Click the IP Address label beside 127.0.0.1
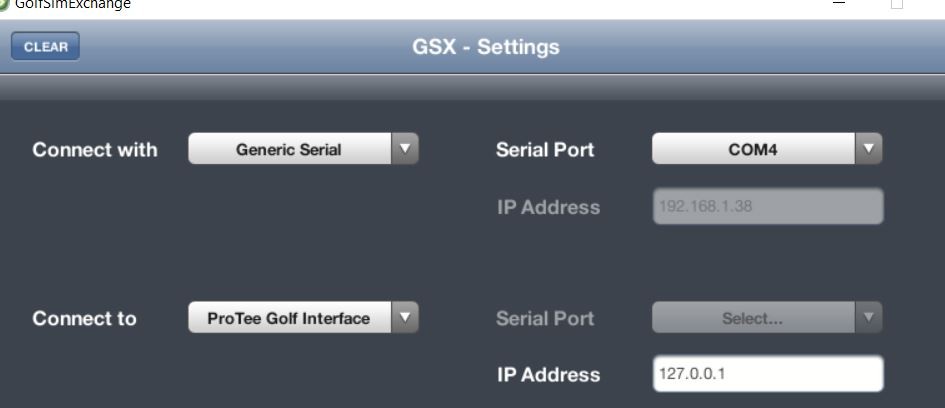The height and width of the screenshot is (408, 945). click(x=548, y=375)
